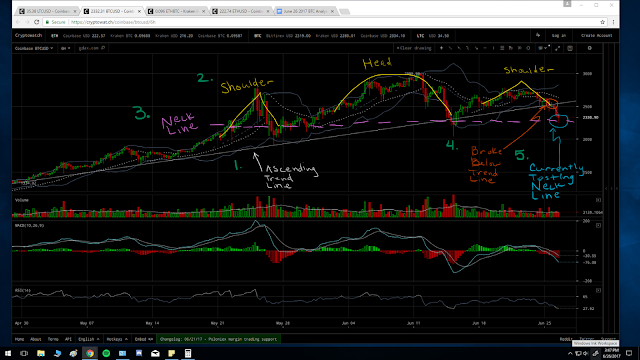Open the 6H timeframe dropdown
This screenshot has width=640, height=360.
[65, 48]
